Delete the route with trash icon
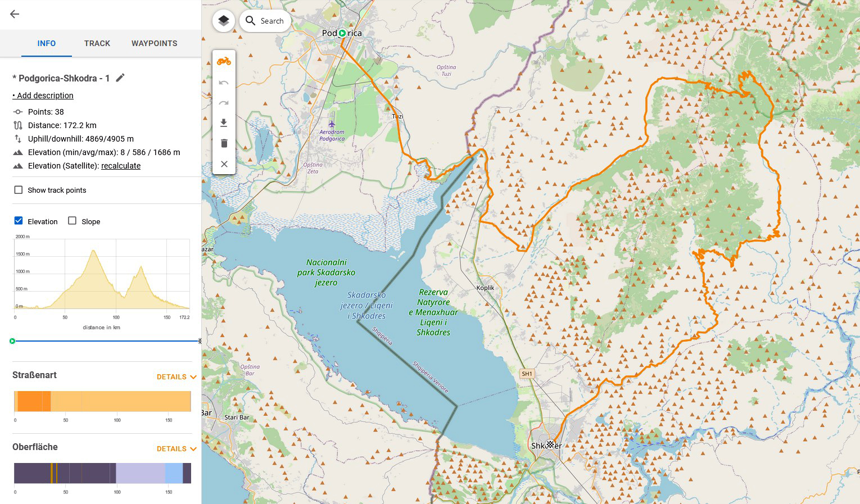 224,143
